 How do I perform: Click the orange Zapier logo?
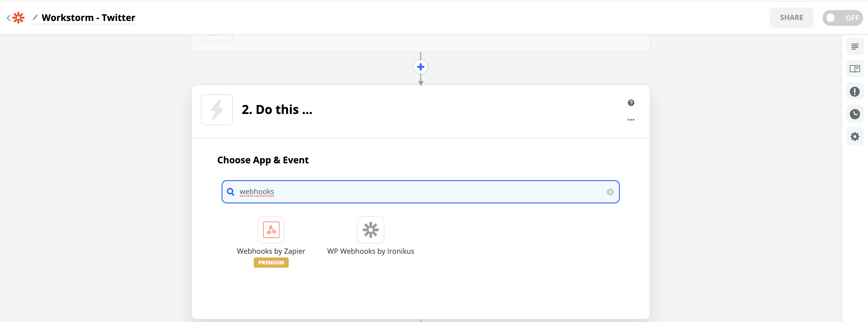[18, 18]
